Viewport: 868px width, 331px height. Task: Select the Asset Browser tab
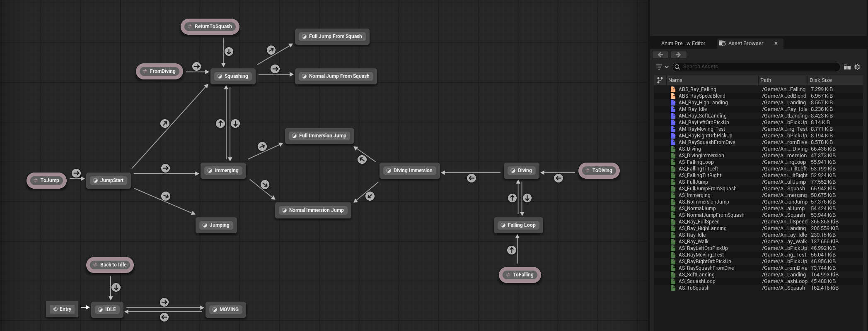click(x=745, y=43)
